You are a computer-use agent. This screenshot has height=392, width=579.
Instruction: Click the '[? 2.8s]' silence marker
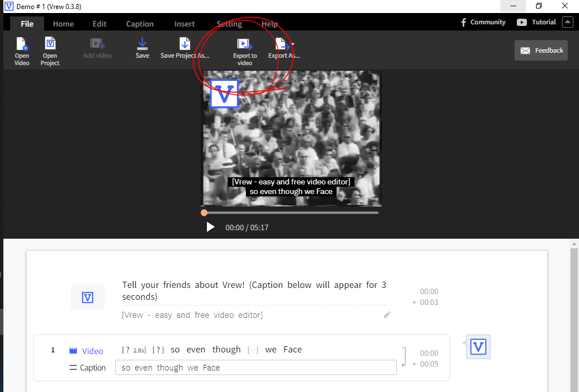(x=134, y=350)
